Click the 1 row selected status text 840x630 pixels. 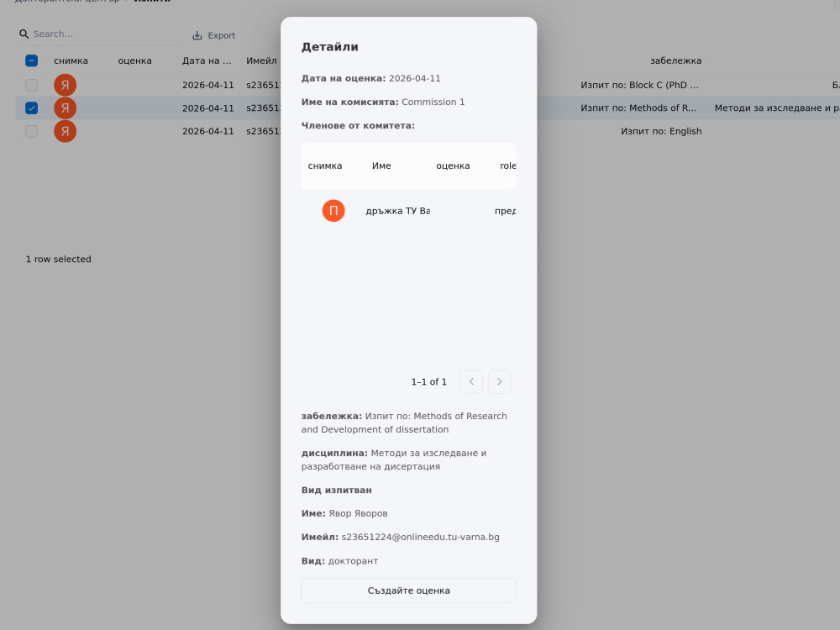[x=59, y=259]
